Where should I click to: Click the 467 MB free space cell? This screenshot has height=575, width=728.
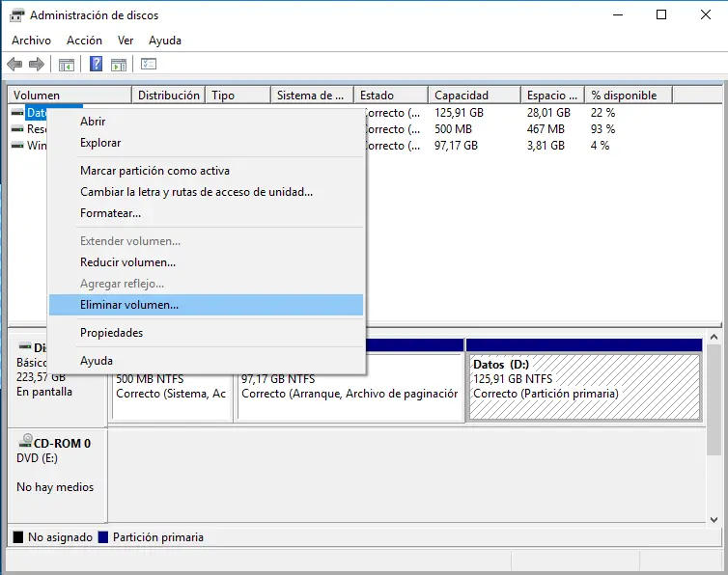546,129
